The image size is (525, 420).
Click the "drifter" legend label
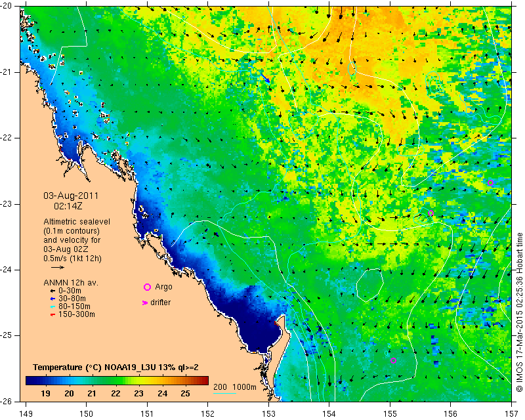click(160, 303)
